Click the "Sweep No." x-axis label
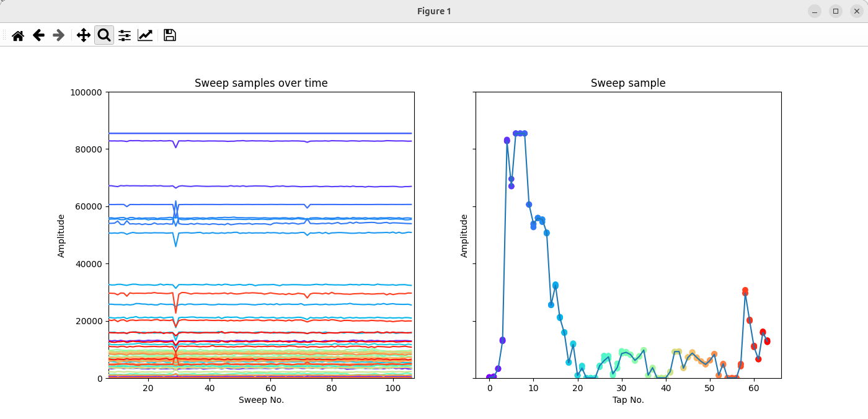The width and height of the screenshot is (868, 419). (x=261, y=400)
